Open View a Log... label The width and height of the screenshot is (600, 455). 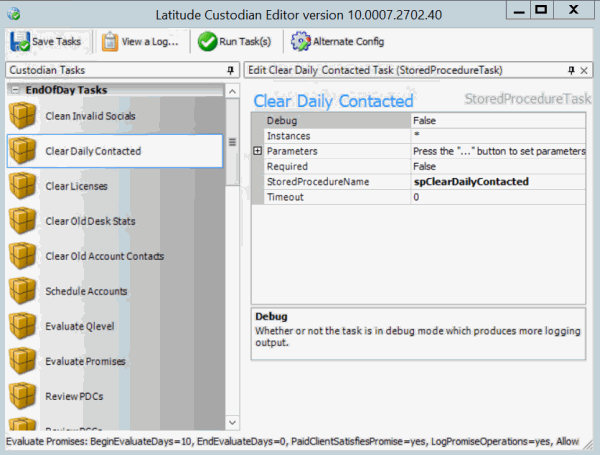pyautogui.click(x=150, y=41)
